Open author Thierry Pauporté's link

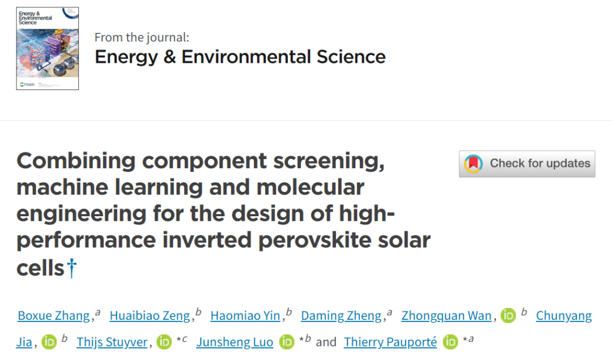click(x=390, y=342)
